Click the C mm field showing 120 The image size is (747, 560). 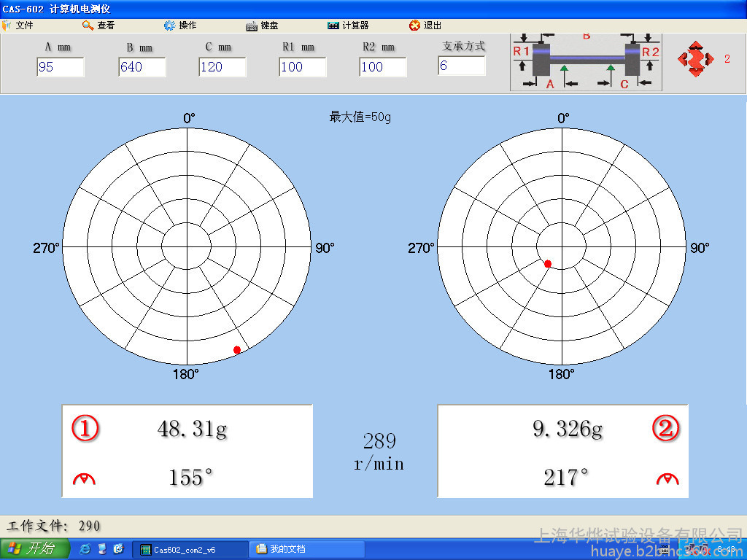point(222,67)
